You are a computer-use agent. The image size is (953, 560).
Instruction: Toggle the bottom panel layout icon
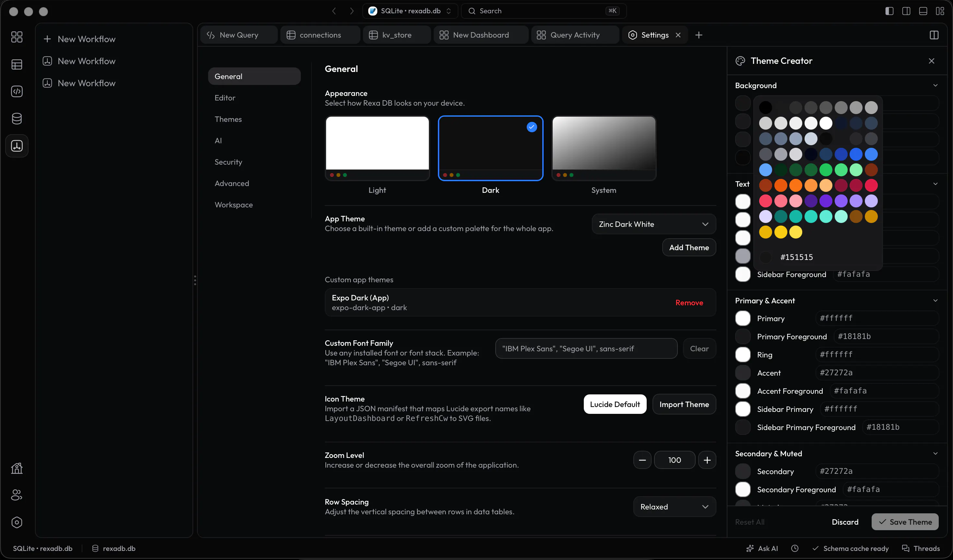923,11
